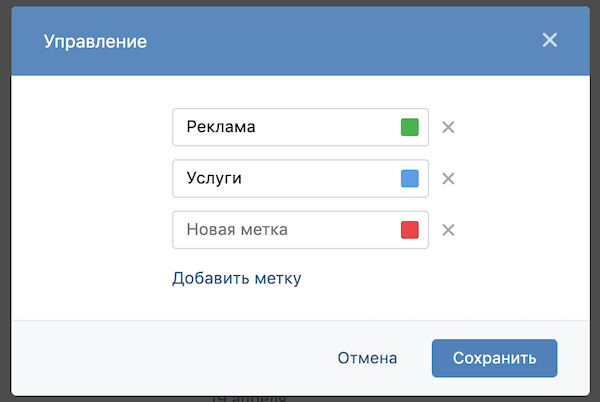Click the dimmed backdrop left of the dialog
600x402 pixels.
point(5,200)
